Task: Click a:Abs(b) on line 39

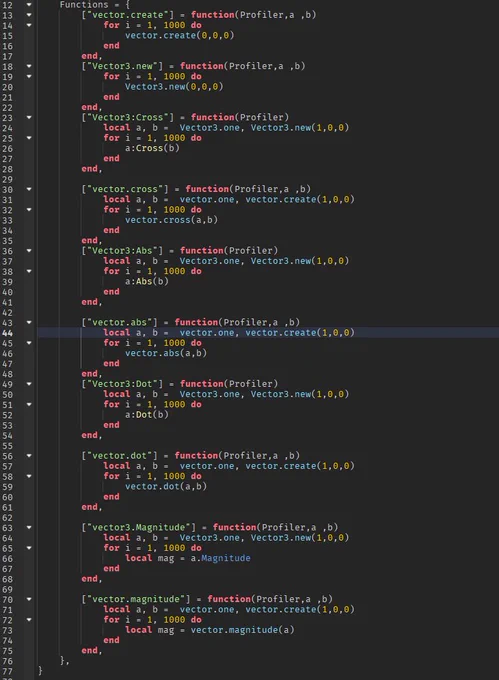Action: [147, 281]
